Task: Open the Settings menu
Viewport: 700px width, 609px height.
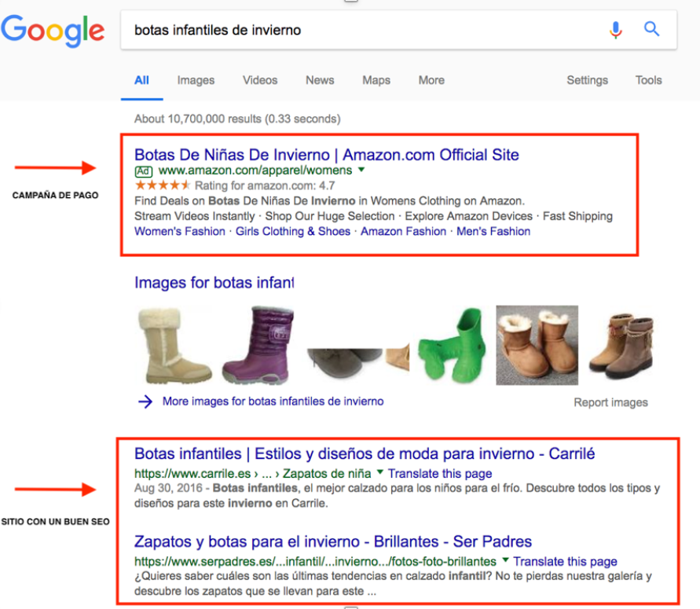Action: pos(587,80)
